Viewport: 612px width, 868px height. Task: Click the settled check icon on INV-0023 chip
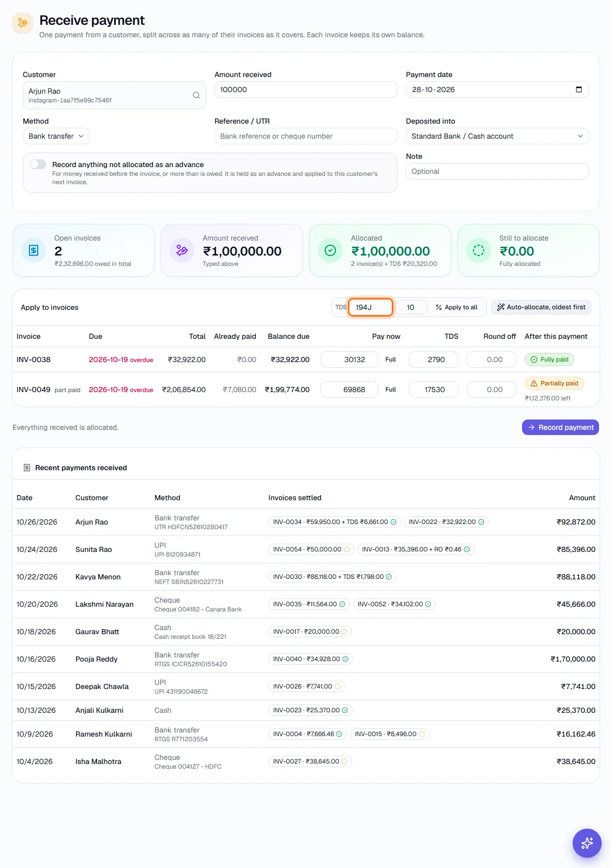[345, 710]
